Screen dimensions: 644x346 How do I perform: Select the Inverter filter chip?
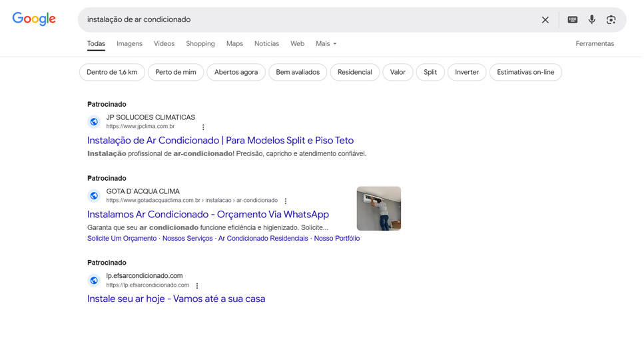tap(467, 72)
